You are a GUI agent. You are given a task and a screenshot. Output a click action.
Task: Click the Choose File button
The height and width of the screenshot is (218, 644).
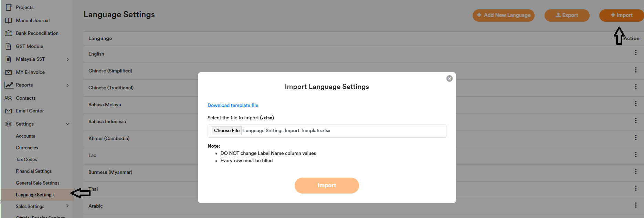(226, 131)
